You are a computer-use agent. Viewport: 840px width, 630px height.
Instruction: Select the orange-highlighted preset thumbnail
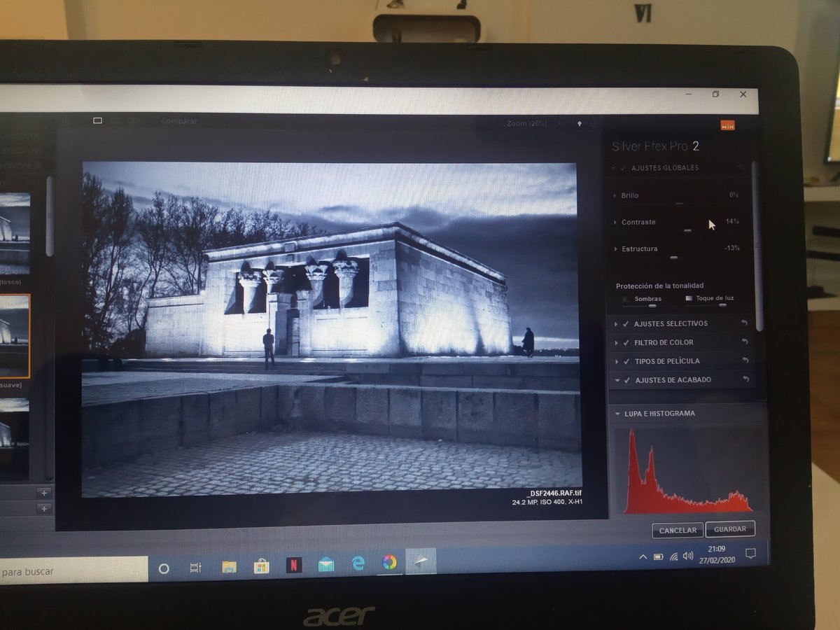point(15,336)
